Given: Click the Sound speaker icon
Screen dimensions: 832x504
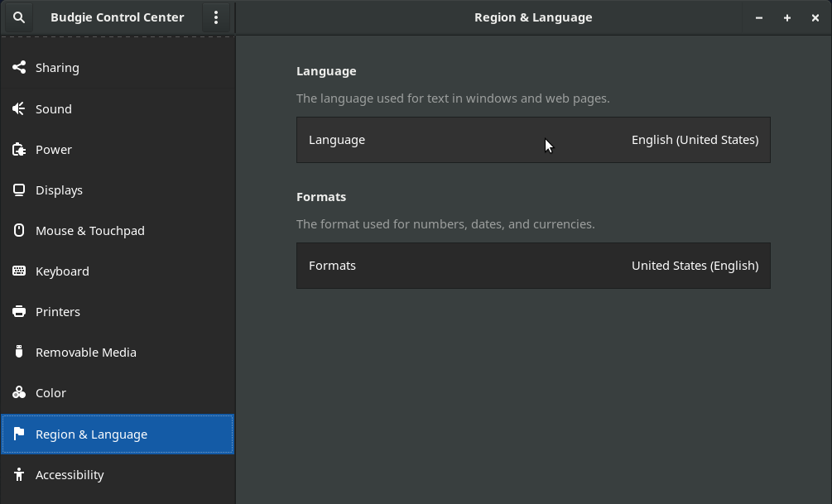Looking at the screenshot, I should pyautogui.click(x=19, y=108).
